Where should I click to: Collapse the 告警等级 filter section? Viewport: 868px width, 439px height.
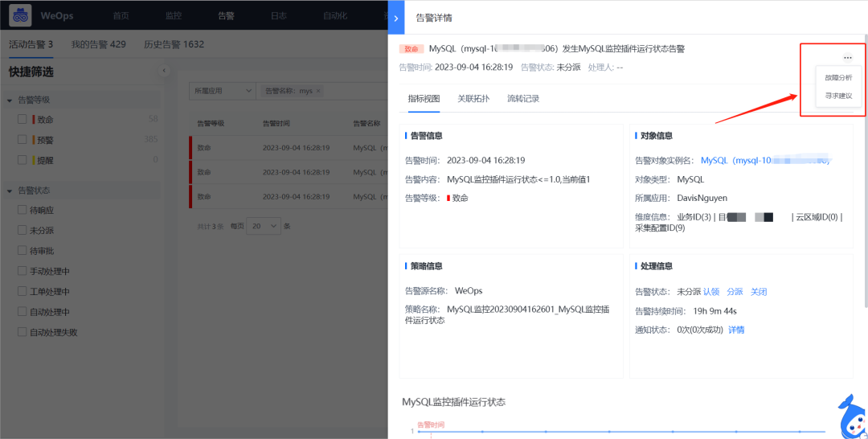(10, 101)
